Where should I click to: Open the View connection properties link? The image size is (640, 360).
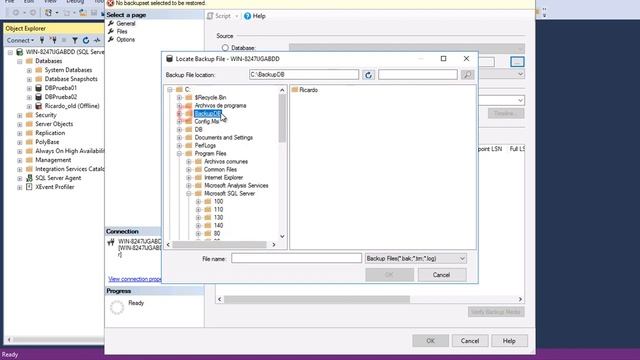coord(135,279)
